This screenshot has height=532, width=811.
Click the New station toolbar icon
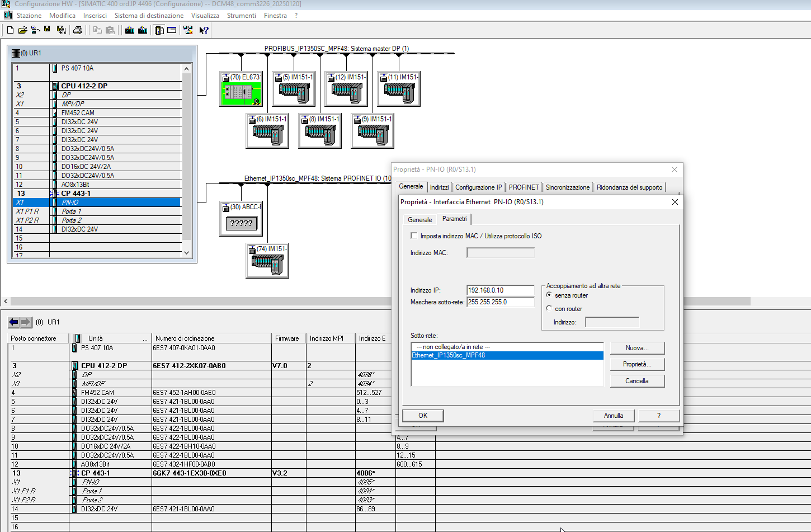pyautogui.click(x=10, y=30)
